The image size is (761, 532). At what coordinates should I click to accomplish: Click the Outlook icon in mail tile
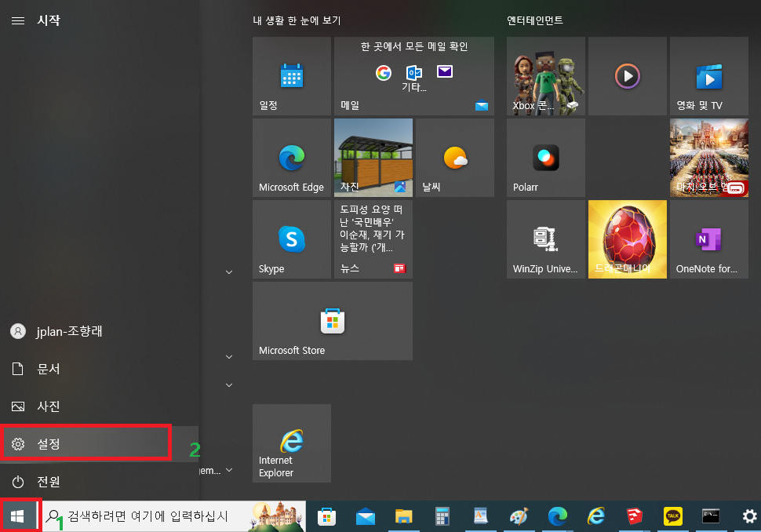(x=414, y=73)
